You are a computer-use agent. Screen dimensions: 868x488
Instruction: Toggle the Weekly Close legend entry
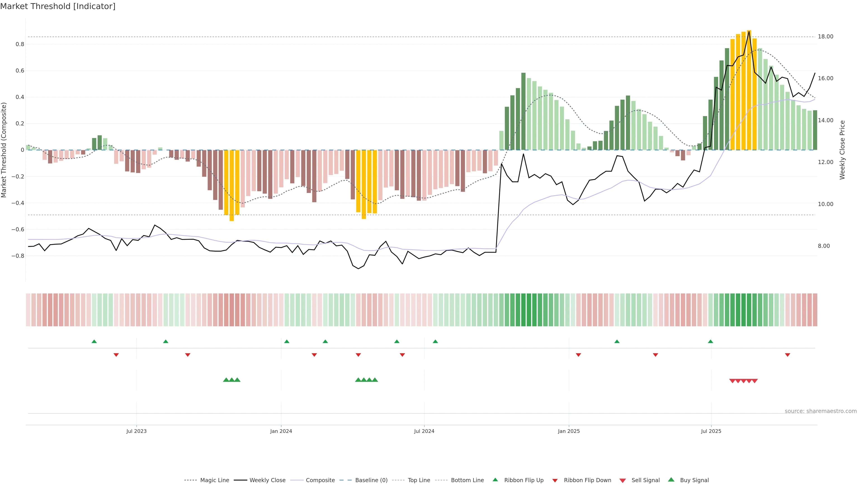(x=267, y=480)
